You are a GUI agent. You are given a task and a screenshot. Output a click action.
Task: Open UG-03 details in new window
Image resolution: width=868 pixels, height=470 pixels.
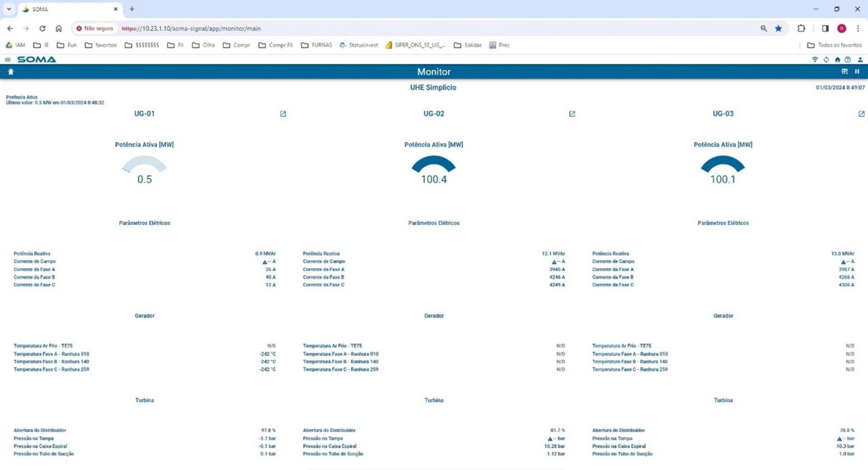click(861, 114)
